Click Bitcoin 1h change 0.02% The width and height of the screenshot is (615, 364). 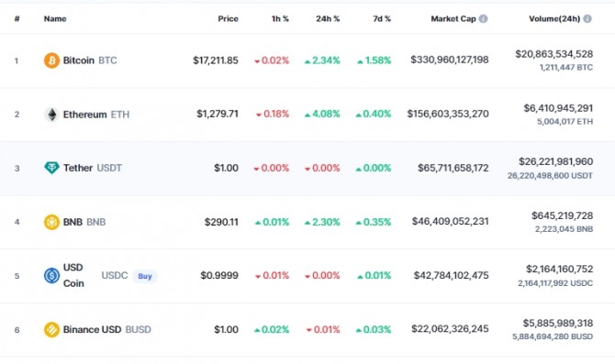point(272,61)
